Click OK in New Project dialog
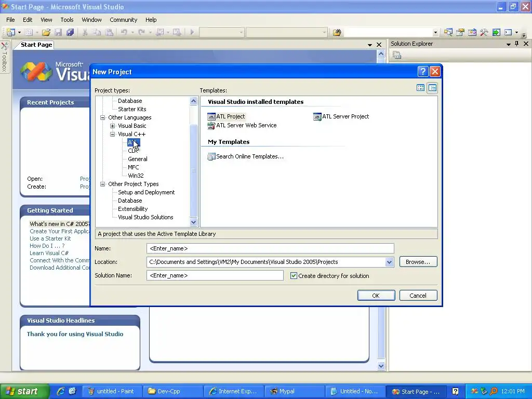Screen dimensions: 532x399 [x=376, y=296]
